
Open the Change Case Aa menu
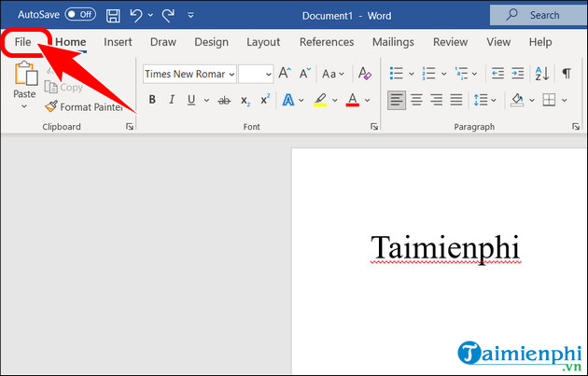[333, 74]
